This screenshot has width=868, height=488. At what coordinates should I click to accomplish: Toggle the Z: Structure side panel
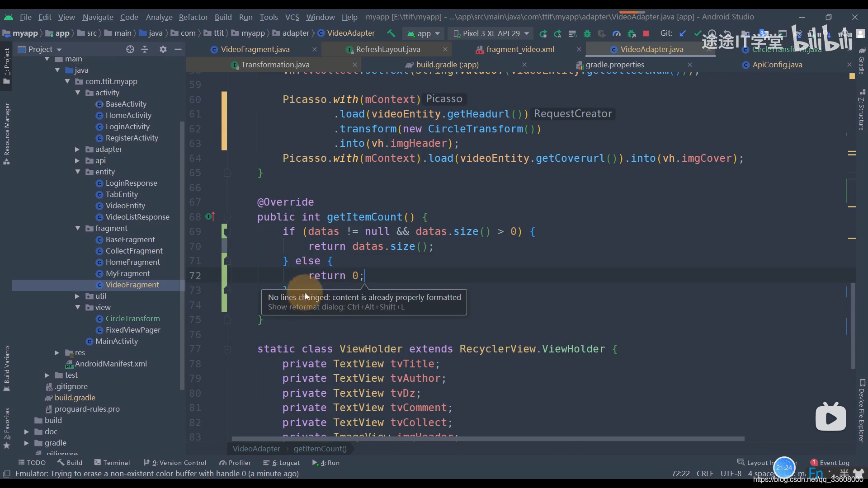pos(862,110)
